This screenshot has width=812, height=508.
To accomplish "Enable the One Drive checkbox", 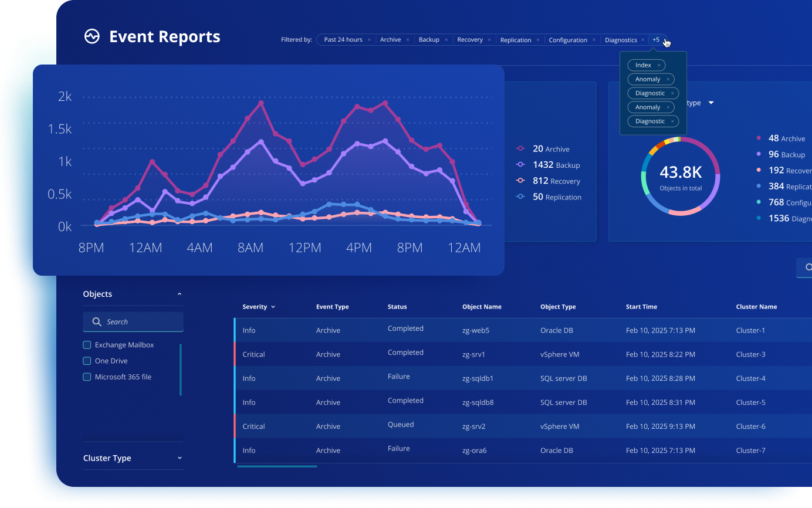I will pos(87,361).
